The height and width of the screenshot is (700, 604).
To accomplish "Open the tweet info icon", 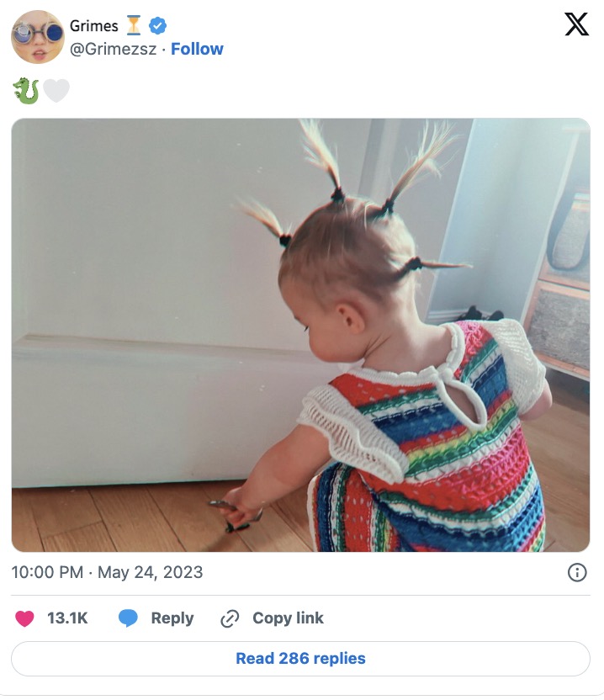I will [x=577, y=572].
